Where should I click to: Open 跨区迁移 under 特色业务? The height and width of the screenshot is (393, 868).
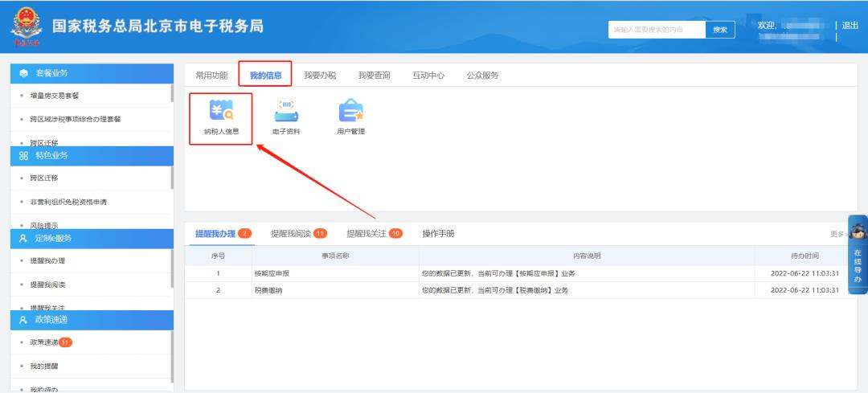[44, 178]
